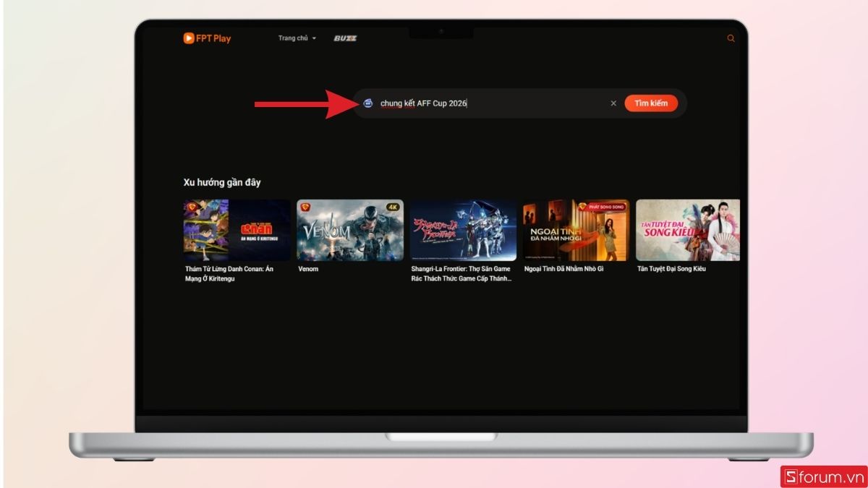The image size is (868, 488).
Task: Click title Shangri-La Frontier: Thợ Săn Game
Action: [x=461, y=274]
